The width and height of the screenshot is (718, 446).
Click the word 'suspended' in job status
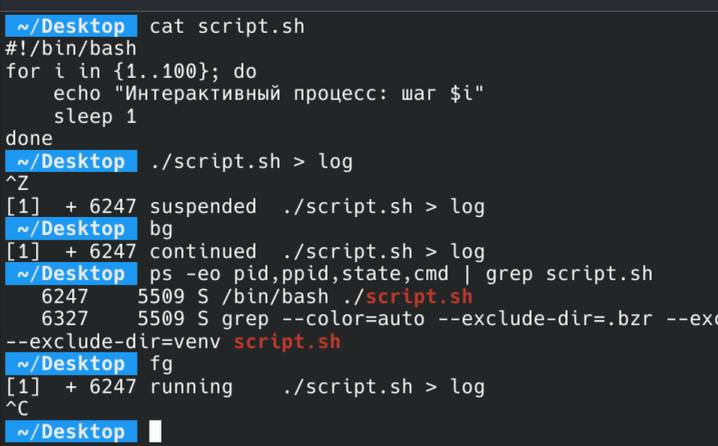(203, 207)
